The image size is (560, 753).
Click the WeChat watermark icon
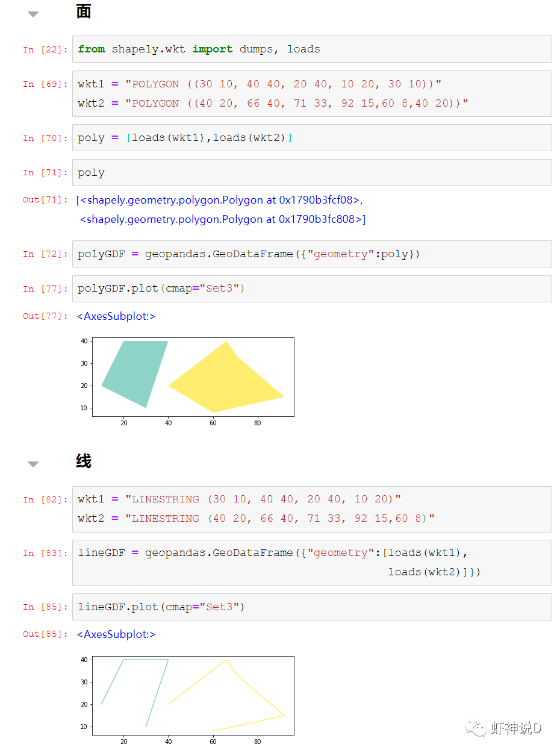pyautogui.click(x=476, y=729)
